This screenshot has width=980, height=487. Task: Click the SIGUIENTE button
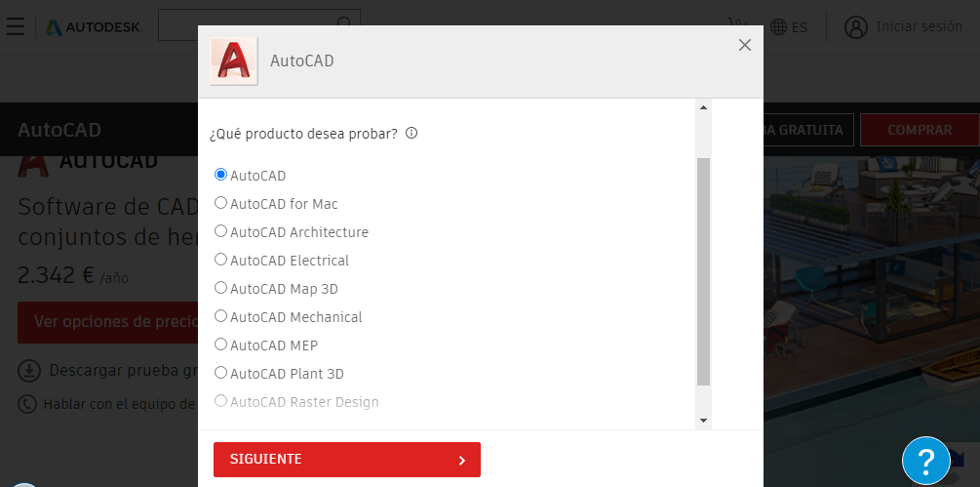(346, 459)
